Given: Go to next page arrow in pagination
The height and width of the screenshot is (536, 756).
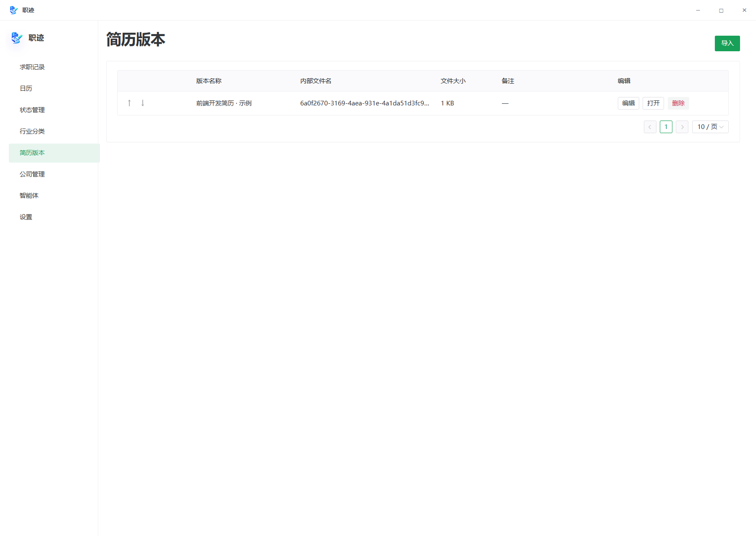Looking at the screenshot, I should 682,127.
